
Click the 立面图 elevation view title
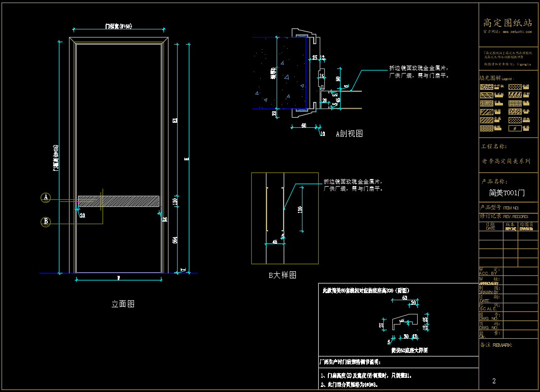123,304
